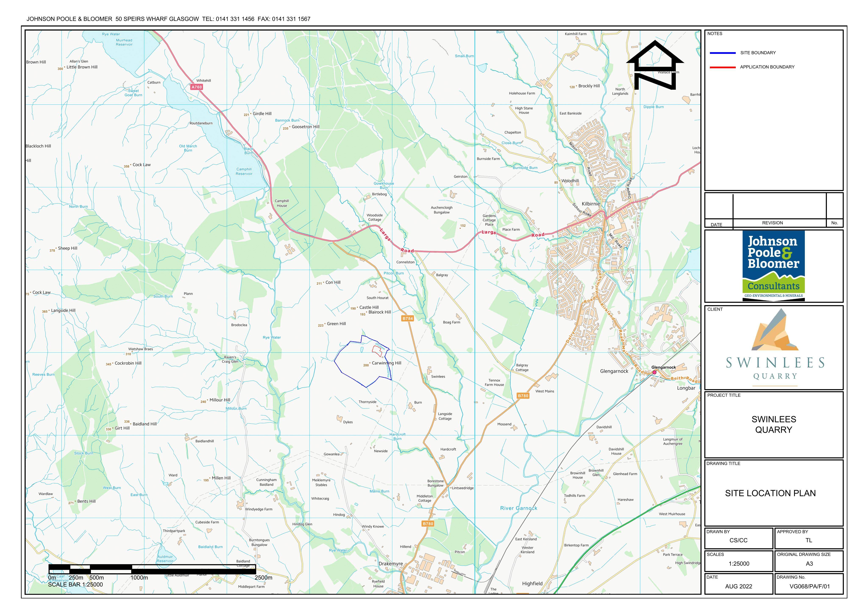The height and width of the screenshot is (614, 868).
Task: Click the AUG 2022 date value
Action: click(739, 586)
